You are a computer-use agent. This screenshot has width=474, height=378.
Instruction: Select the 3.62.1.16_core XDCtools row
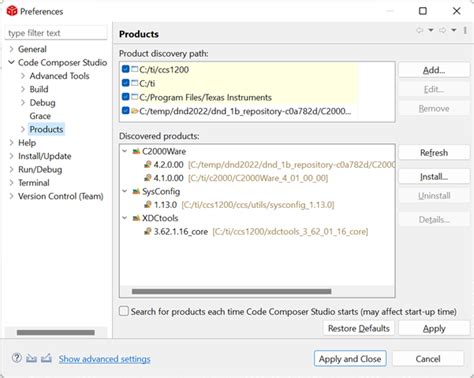pos(256,231)
